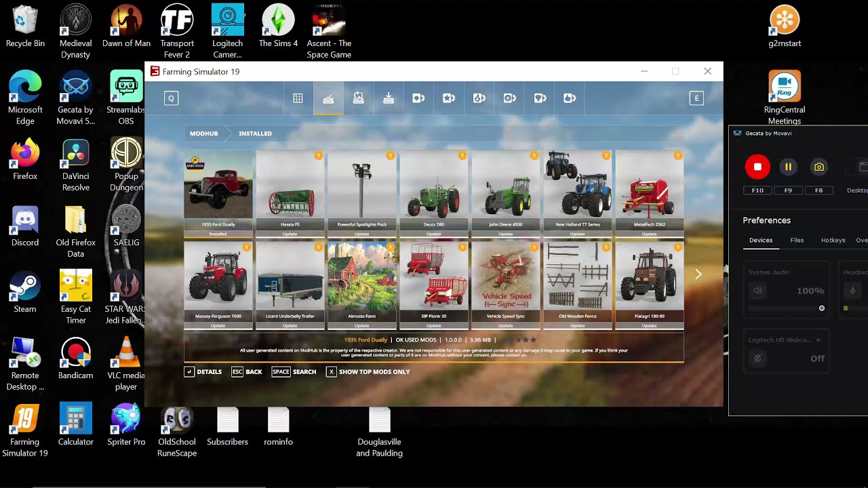Click SHOW TOP MODS ONLY toggle
This screenshot has width=868, height=488.
tap(368, 371)
